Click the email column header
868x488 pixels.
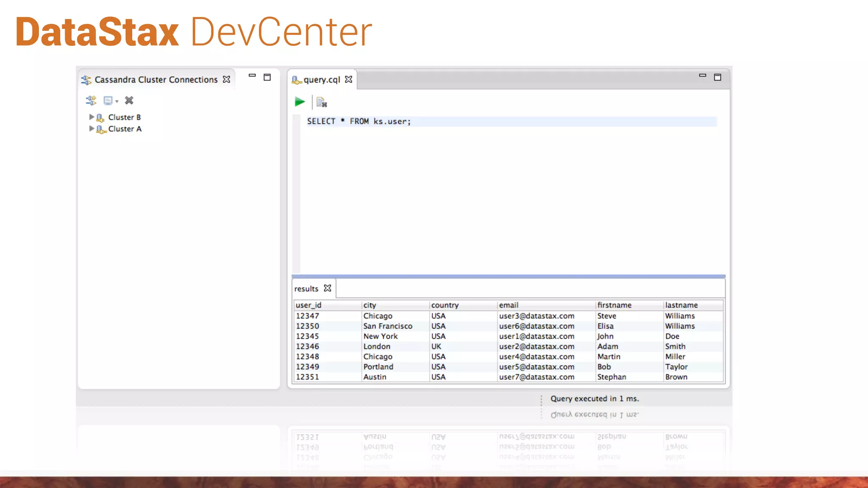pos(546,305)
